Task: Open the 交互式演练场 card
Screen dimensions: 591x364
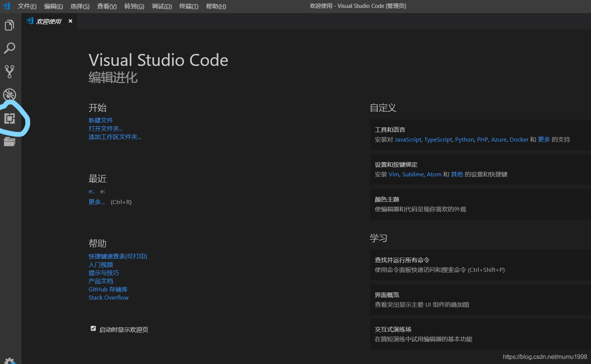Action: point(480,334)
